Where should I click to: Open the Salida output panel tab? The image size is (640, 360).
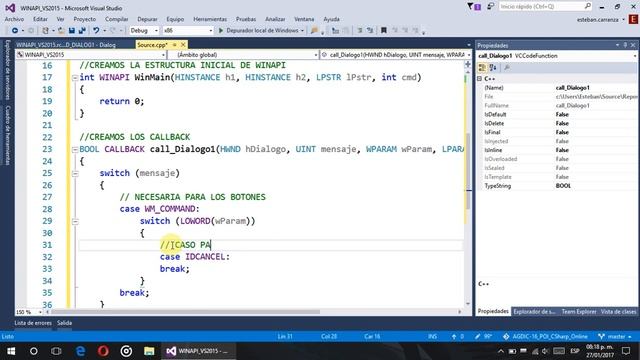coord(64,323)
